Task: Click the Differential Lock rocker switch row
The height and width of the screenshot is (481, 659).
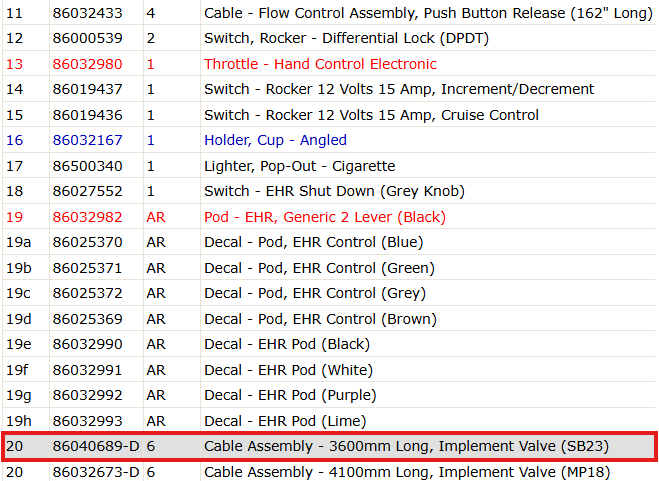Action: tap(329, 38)
